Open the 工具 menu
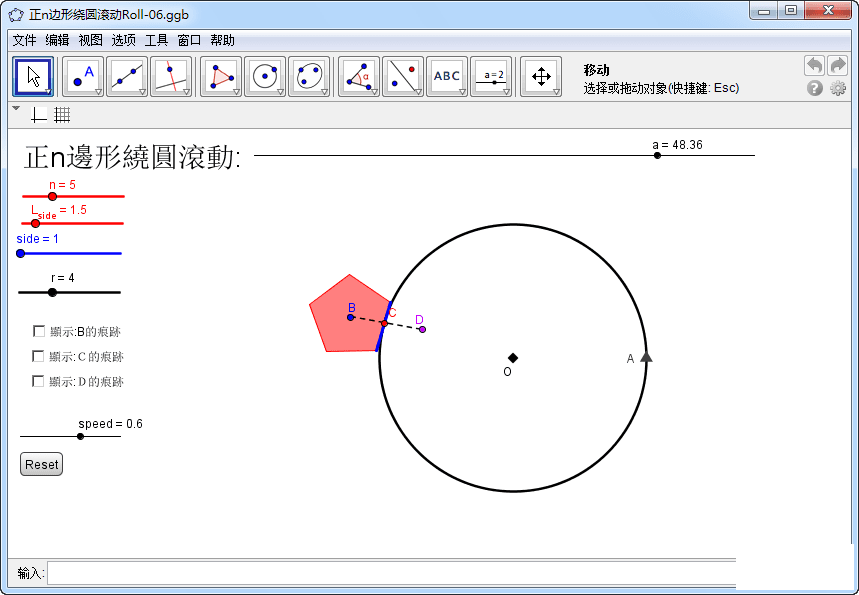 tap(156, 40)
